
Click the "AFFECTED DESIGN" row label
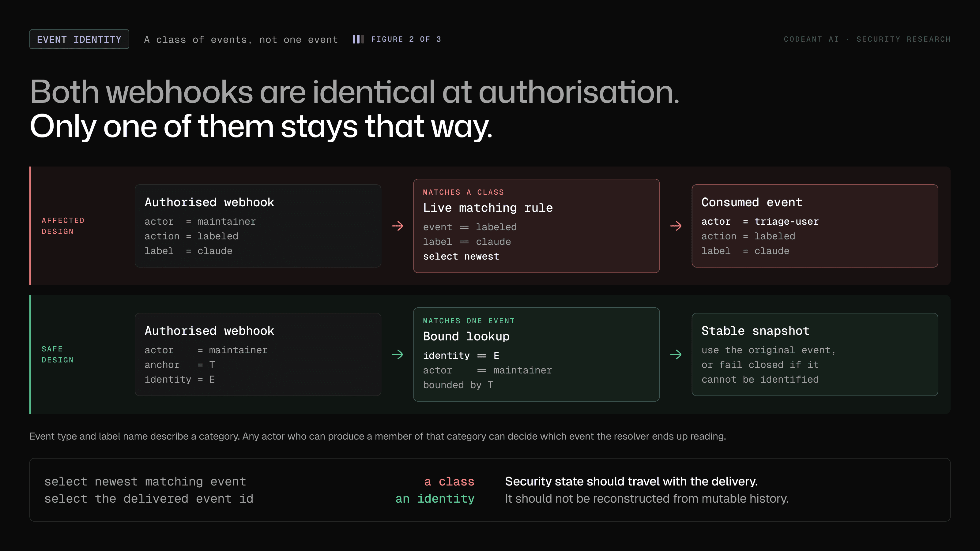[63, 226]
